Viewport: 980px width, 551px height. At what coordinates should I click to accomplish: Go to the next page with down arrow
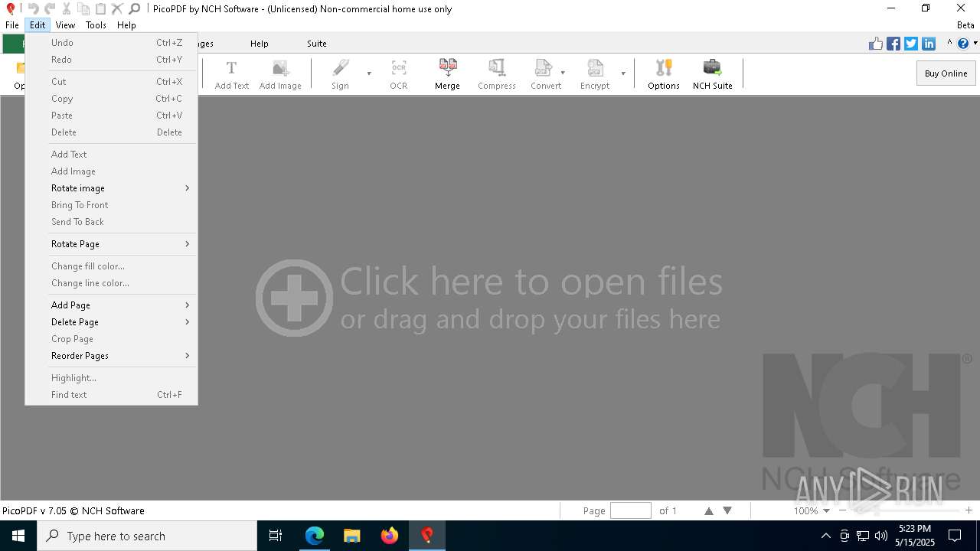click(x=727, y=510)
